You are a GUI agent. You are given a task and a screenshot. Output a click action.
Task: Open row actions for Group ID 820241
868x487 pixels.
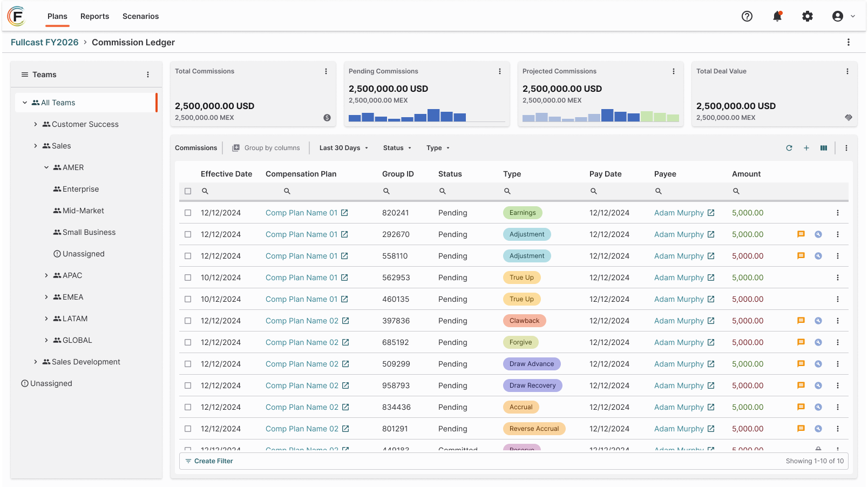(838, 213)
